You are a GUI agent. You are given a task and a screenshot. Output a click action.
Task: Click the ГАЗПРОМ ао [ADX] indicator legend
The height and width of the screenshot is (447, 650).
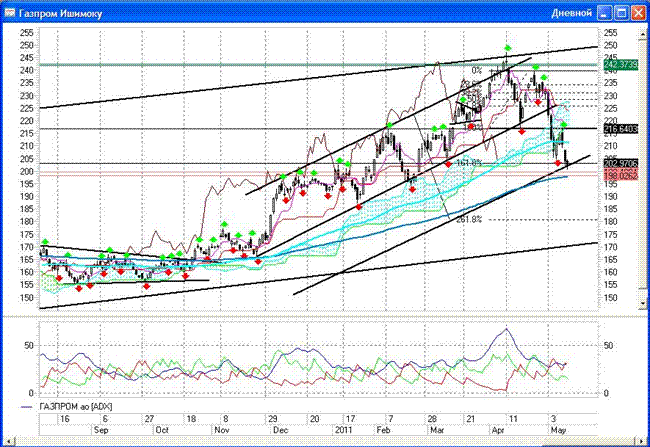click(75, 406)
